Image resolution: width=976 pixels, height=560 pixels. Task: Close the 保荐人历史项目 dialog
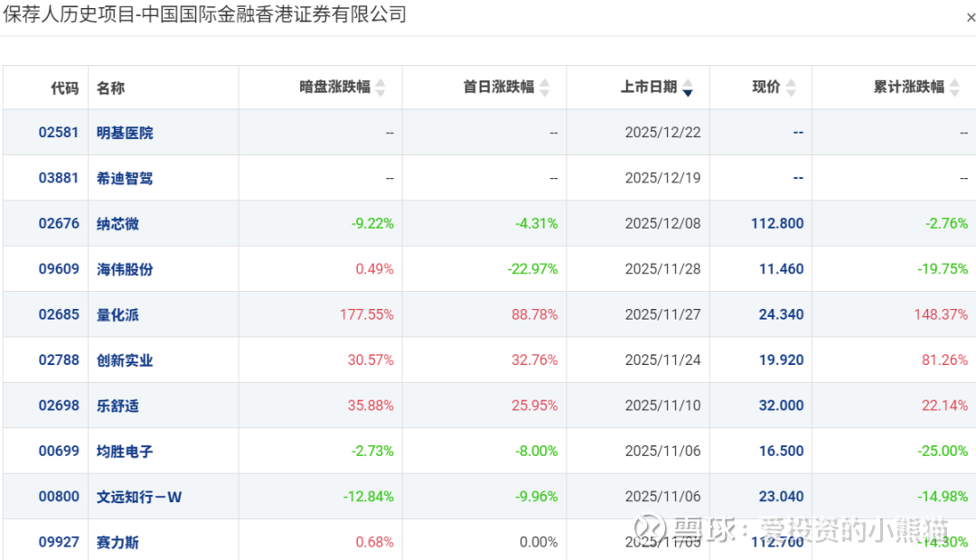[x=971, y=18]
